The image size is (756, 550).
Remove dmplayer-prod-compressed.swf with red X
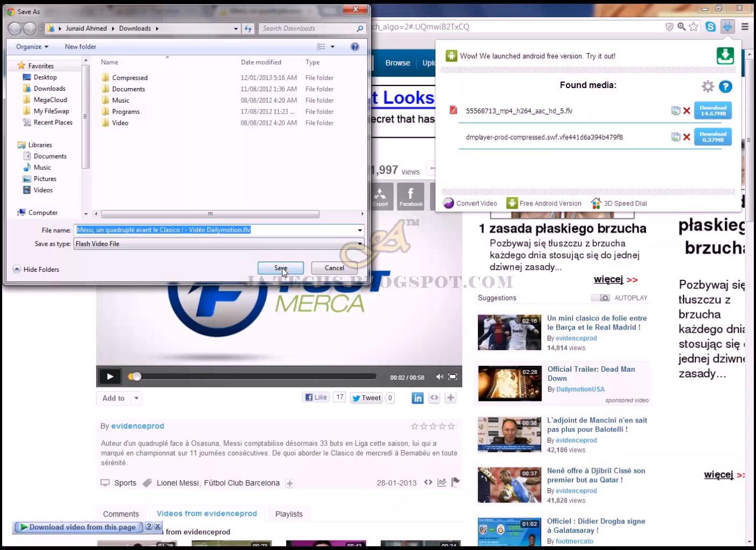(687, 137)
